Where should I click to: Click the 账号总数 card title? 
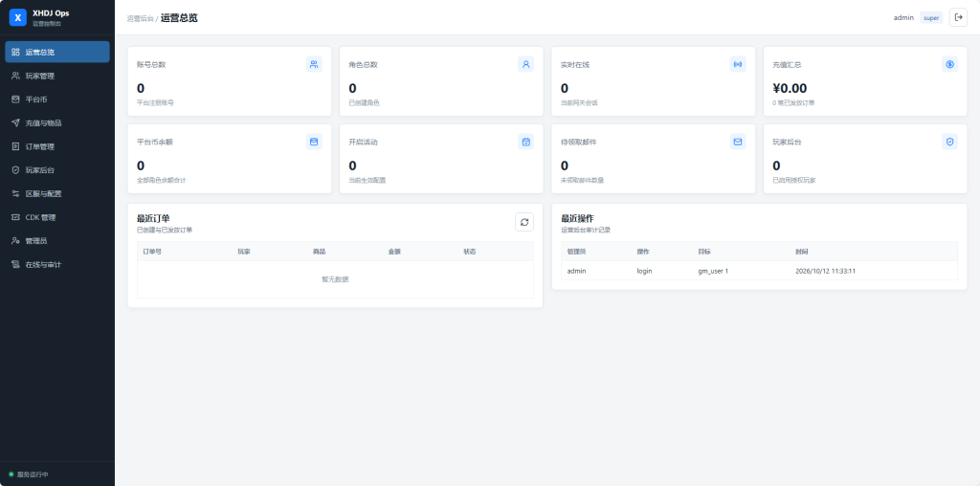[x=151, y=64]
